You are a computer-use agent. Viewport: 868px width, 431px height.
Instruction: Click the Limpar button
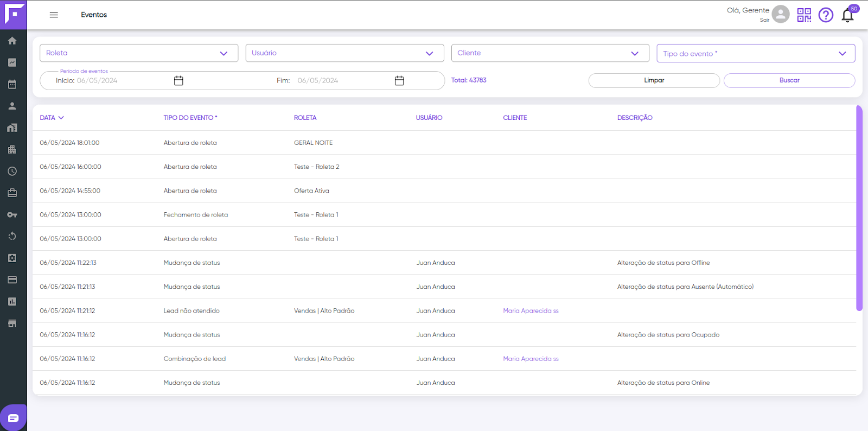pos(654,80)
